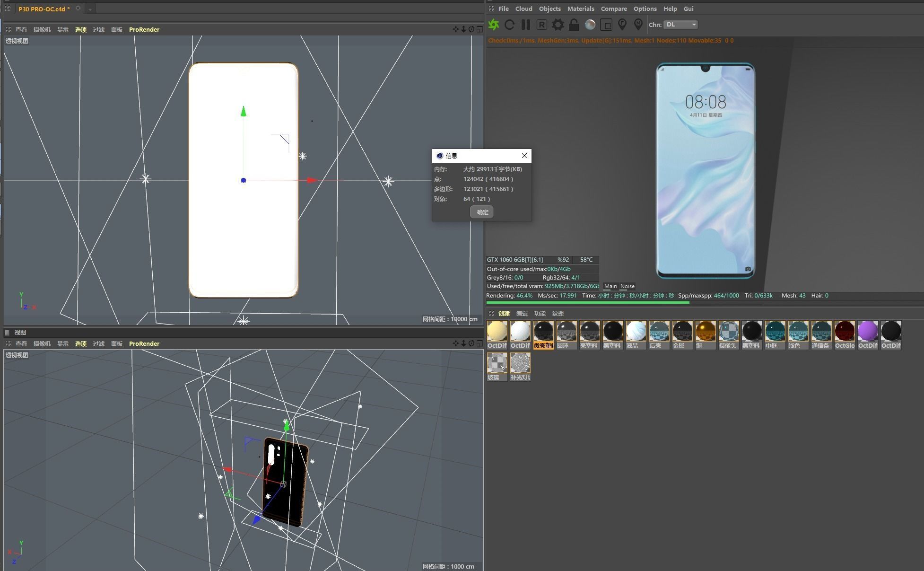Viewport: 924px width, 571px height.
Task: Click bottom viewport rotate-camera icon
Action: point(471,343)
